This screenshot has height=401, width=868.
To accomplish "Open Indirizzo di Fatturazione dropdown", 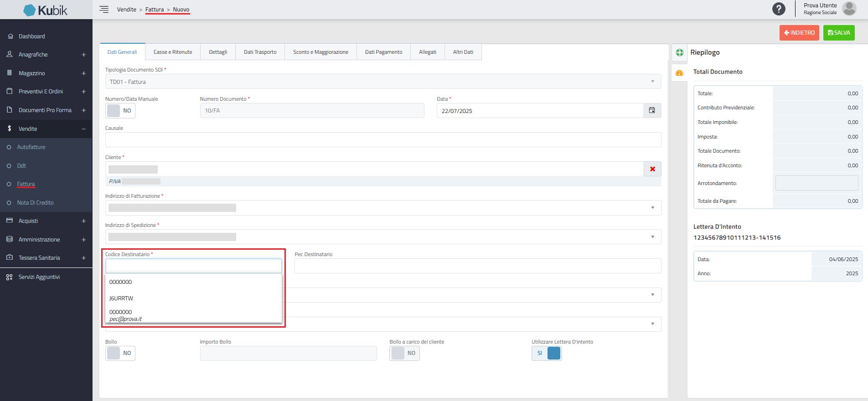I will pos(383,208).
